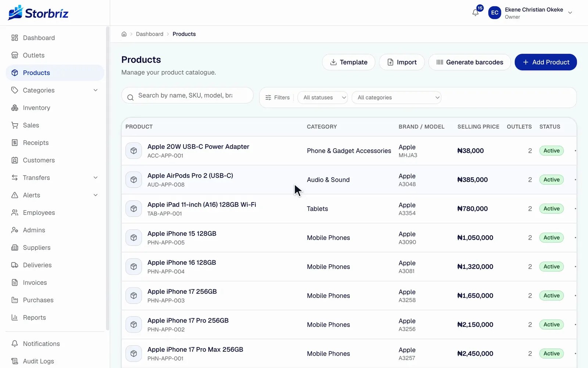Open Customers in sidebar

click(55, 160)
